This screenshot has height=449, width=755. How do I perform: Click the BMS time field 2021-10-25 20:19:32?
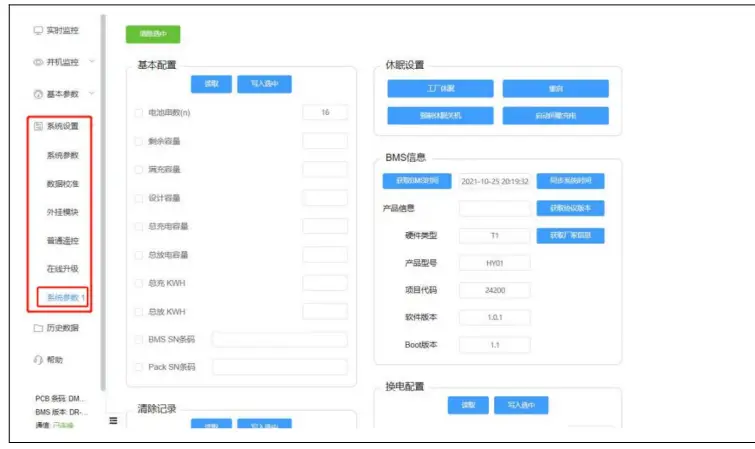(495, 181)
